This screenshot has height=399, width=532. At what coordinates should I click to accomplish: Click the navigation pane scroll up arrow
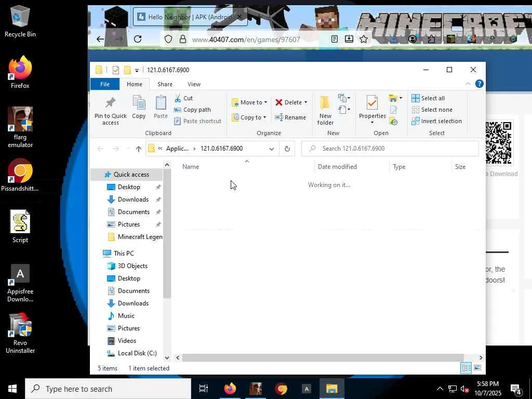tap(167, 165)
